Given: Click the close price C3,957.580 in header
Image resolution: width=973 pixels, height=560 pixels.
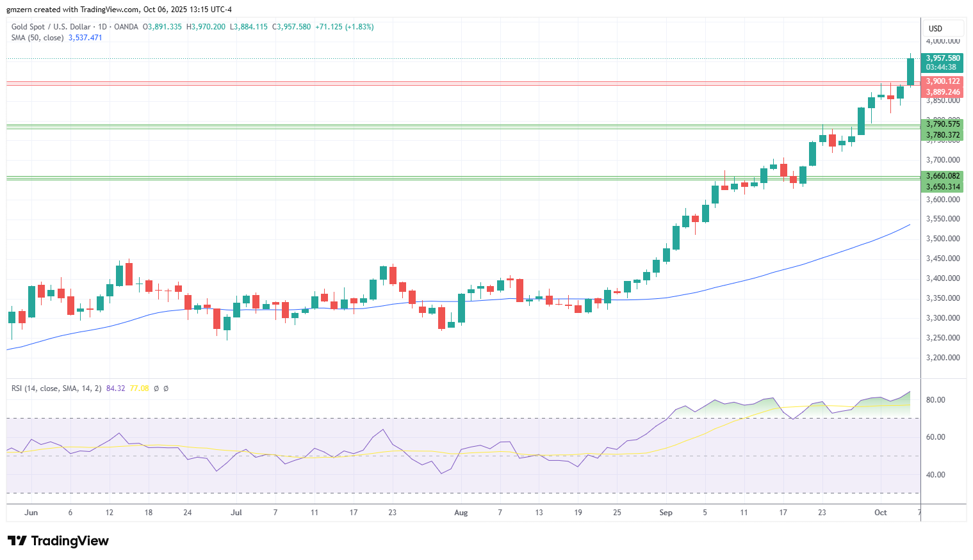Looking at the screenshot, I should [291, 27].
